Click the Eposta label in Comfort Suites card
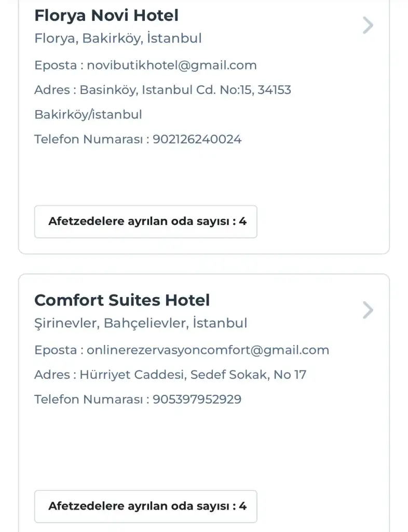This screenshot has width=408, height=532. click(x=56, y=350)
